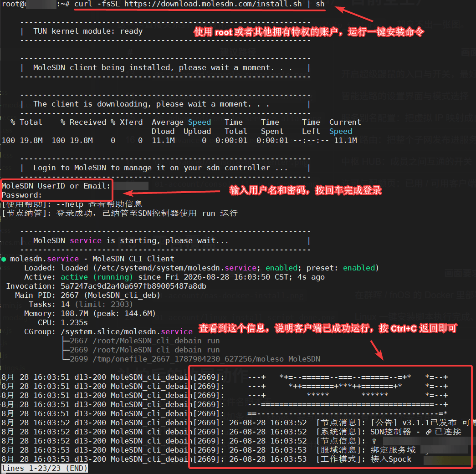Select the text 'TUN kernel module: ready'

pos(88,31)
